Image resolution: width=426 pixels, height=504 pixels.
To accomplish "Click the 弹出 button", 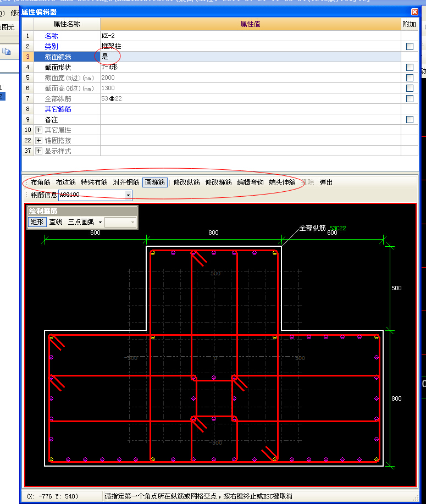I will tap(326, 182).
